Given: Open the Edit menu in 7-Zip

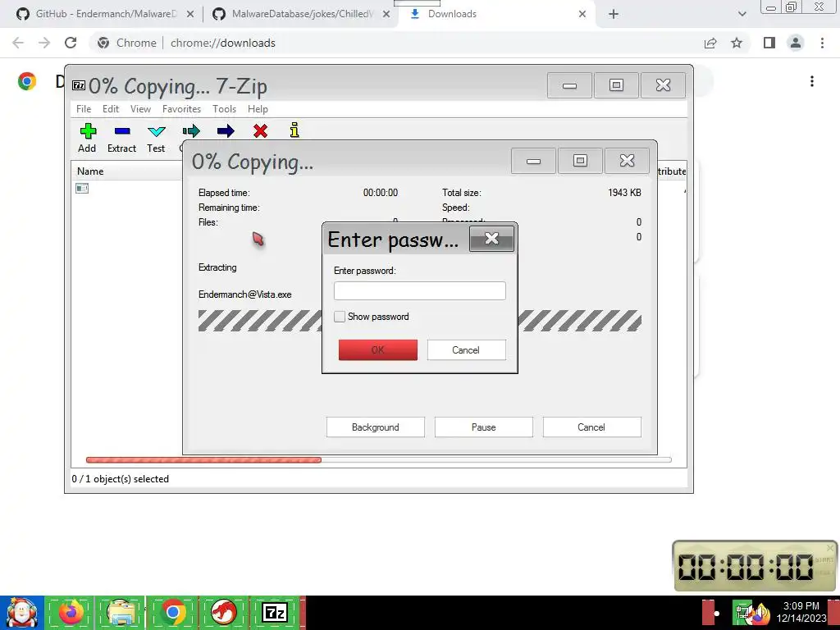Looking at the screenshot, I should [x=111, y=109].
